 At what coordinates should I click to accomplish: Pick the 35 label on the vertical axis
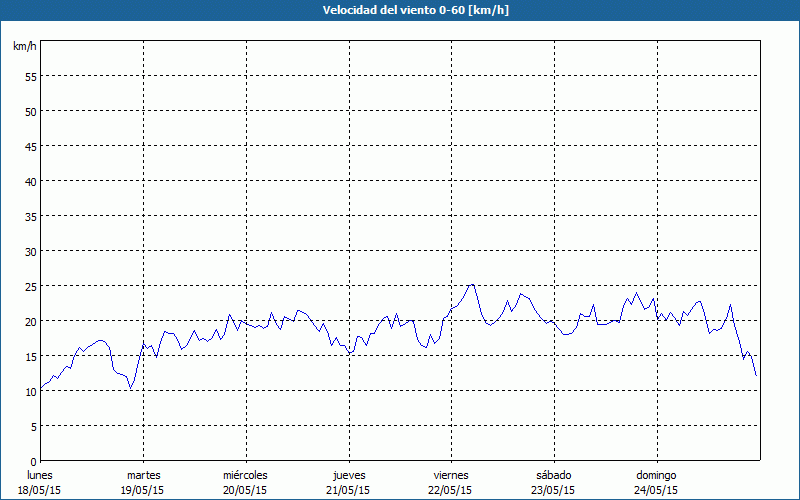point(30,216)
